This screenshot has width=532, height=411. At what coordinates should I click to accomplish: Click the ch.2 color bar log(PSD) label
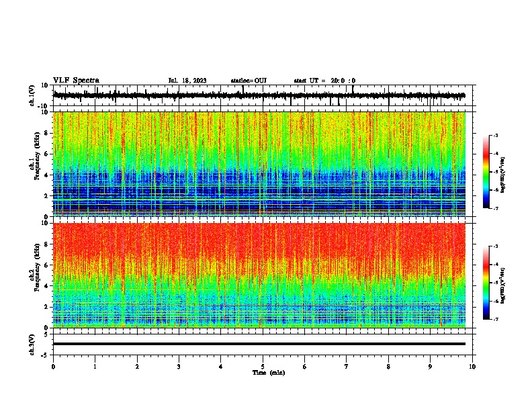tap(503, 285)
